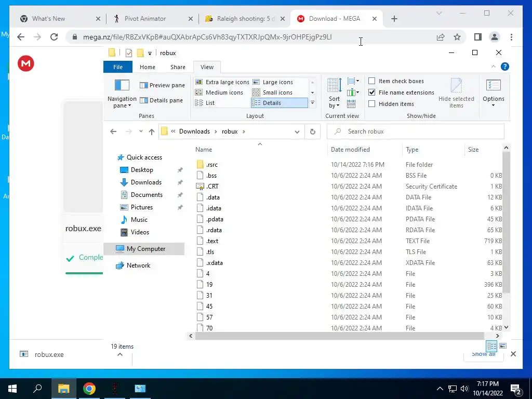Open folder Options
Viewport: 532px width, 399px height.
494,93
